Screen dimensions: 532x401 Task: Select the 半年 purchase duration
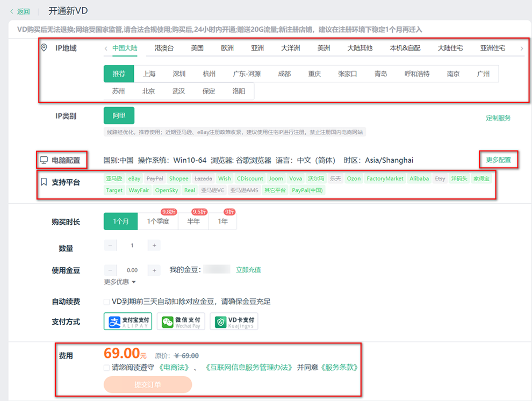(x=193, y=221)
